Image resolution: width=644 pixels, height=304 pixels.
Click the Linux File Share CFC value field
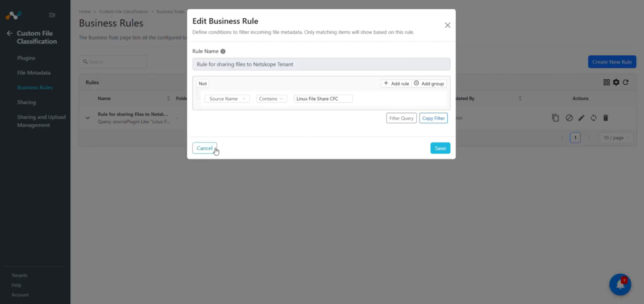click(x=323, y=99)
